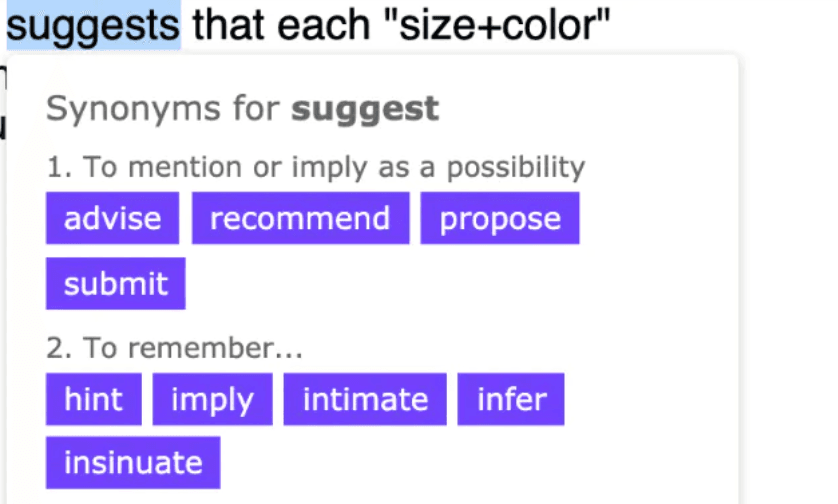Pick "submit" from the synonyms
The height and width of the screenshot is (504, 838).
tap(115, 284)
